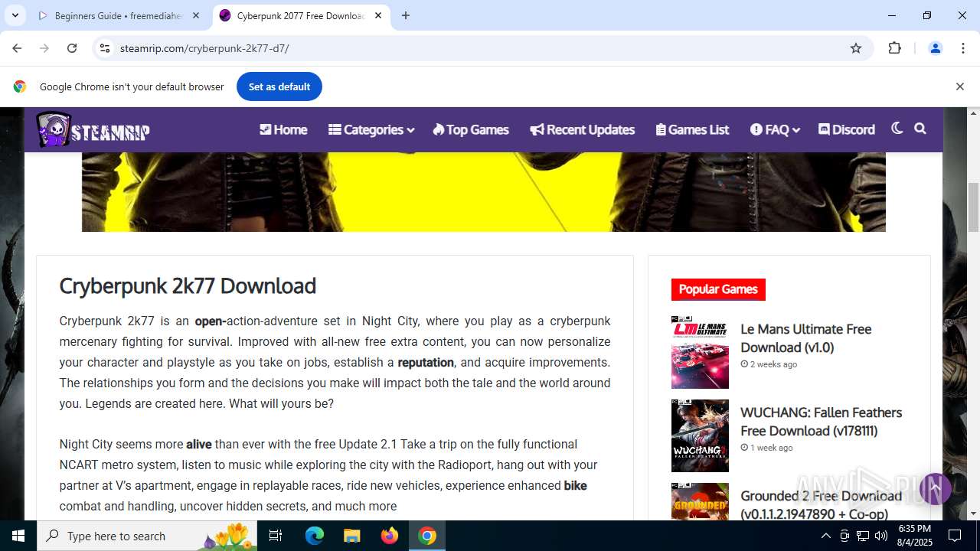This screenshot has height=551, width=980.
Task: Launch Microsoft Edge from taskbar
Action: (315, 536)
